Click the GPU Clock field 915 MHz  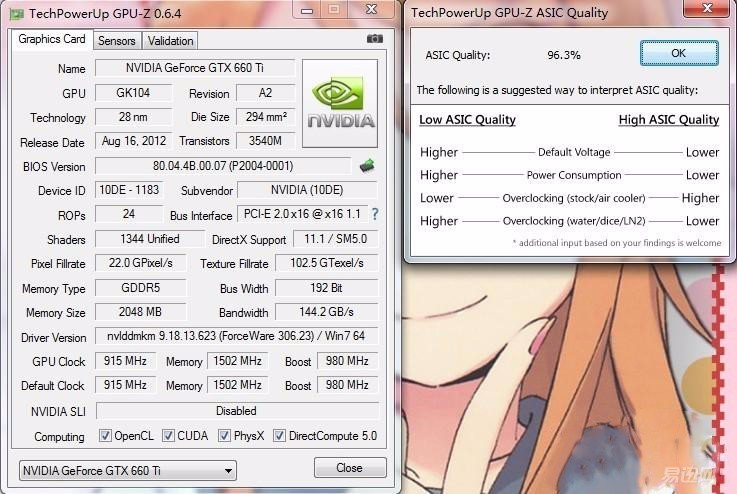click(125, 361)
